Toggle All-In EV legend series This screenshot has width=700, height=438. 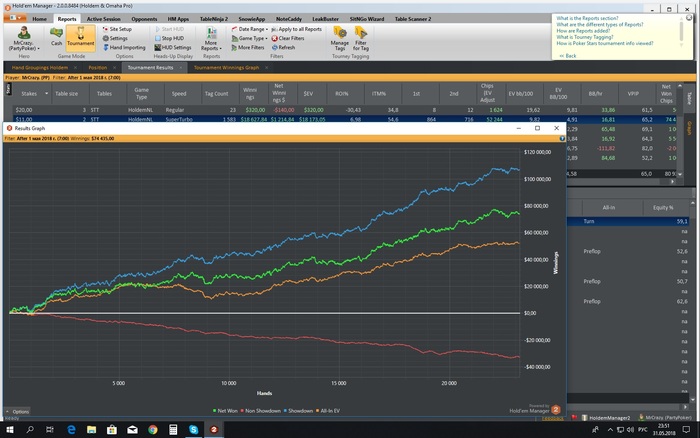328,411
